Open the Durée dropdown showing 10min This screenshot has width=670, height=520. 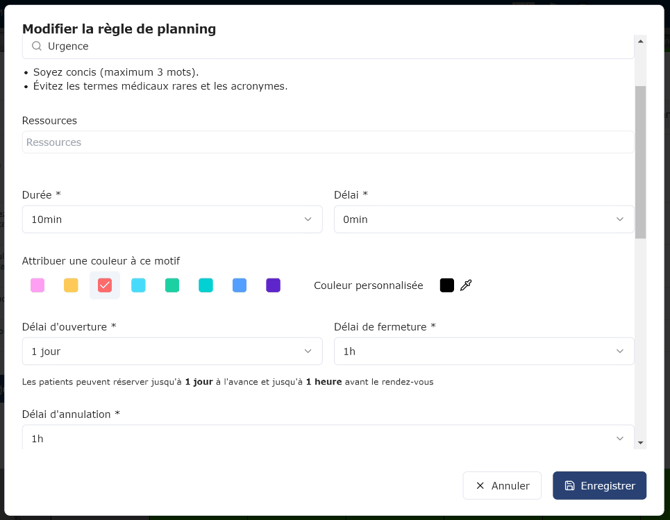point(172,219)
